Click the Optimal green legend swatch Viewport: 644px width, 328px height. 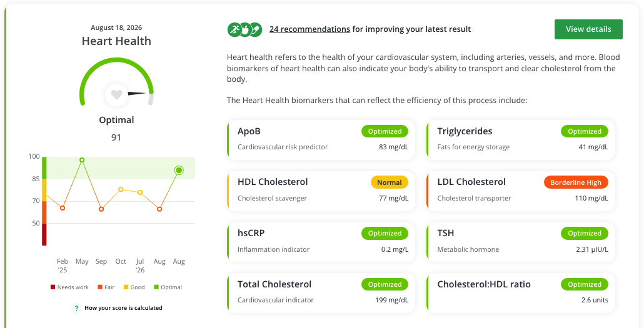click(156, 287)
